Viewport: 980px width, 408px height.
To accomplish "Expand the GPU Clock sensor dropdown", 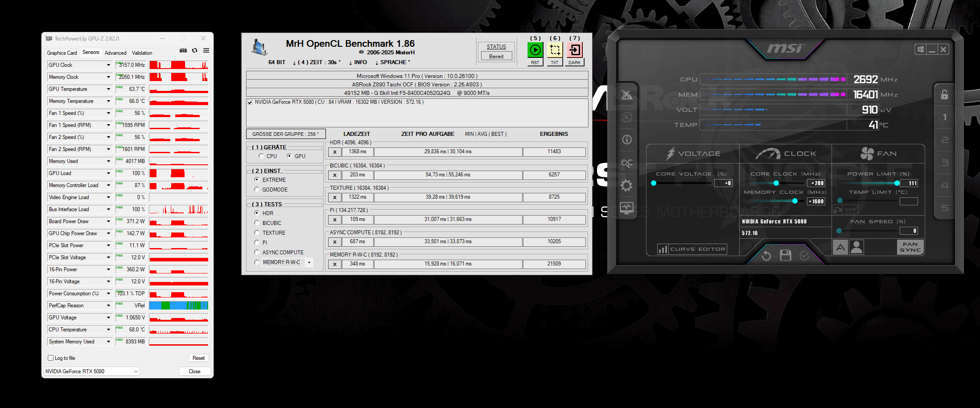I will pyautogui.click(x=108, y=65).
